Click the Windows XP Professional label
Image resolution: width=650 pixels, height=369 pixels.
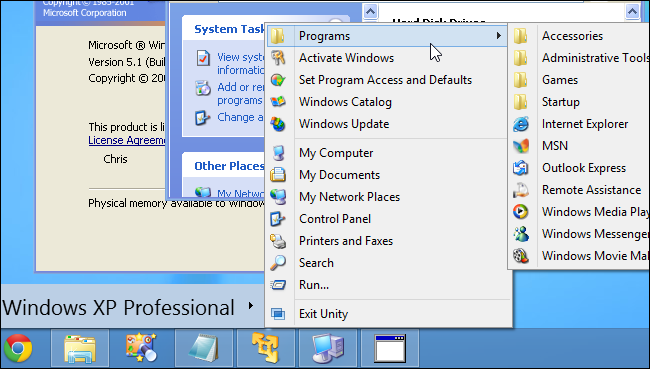(119, 308)
